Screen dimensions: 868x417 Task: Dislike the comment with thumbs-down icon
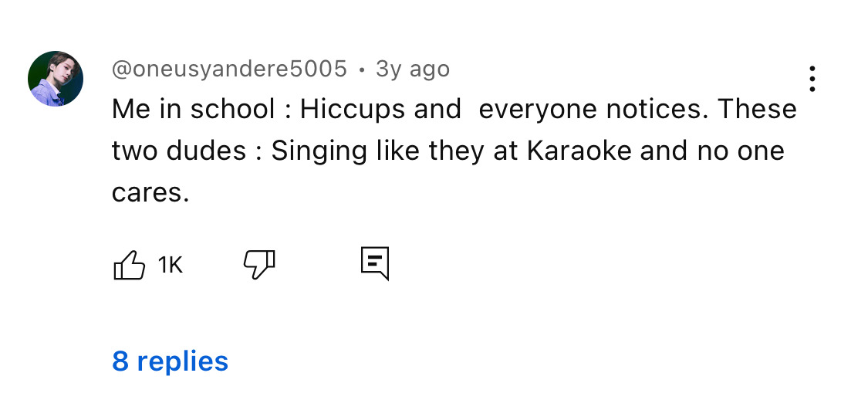[x=259, y=265]
